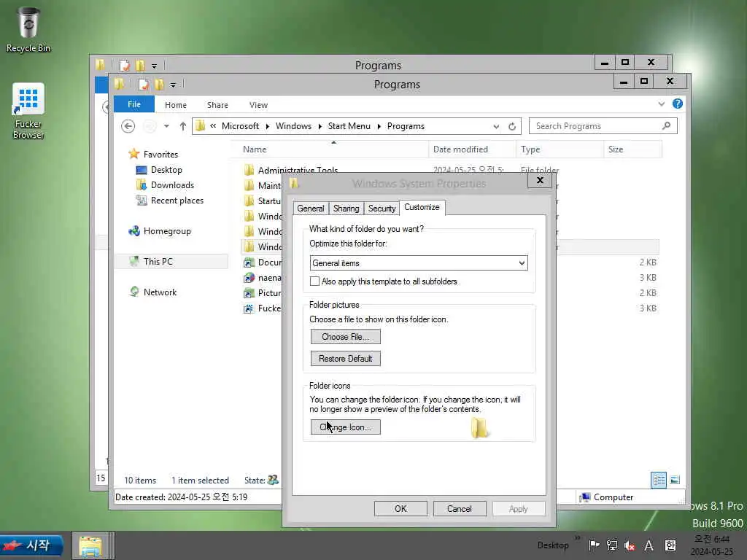
Task: Sort by the Date modified column header
Action: [472, 149]
